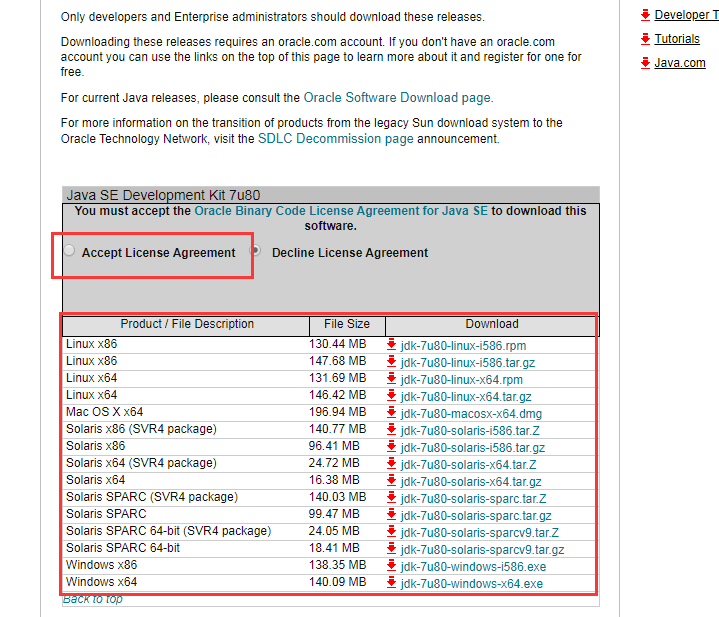Click download arrow icon for solaris-x64.tar.gz
Image resolution: width=719 pixels, height=617 pixels.
pos(391,480)
